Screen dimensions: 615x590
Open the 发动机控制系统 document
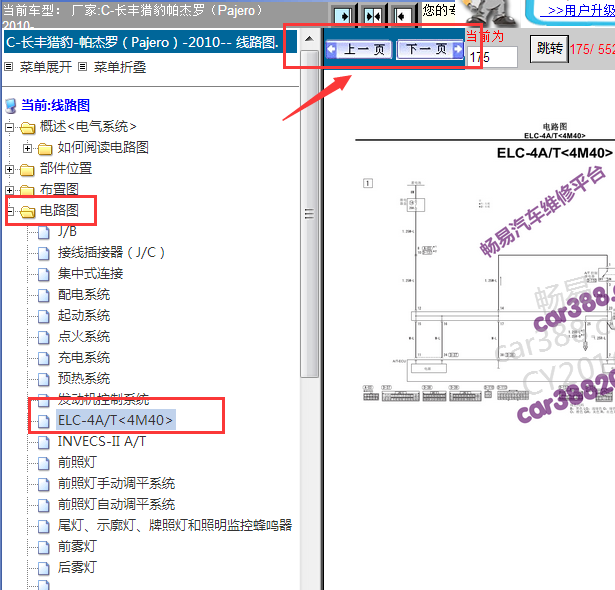pyautogui.click(x=103, y=400)
